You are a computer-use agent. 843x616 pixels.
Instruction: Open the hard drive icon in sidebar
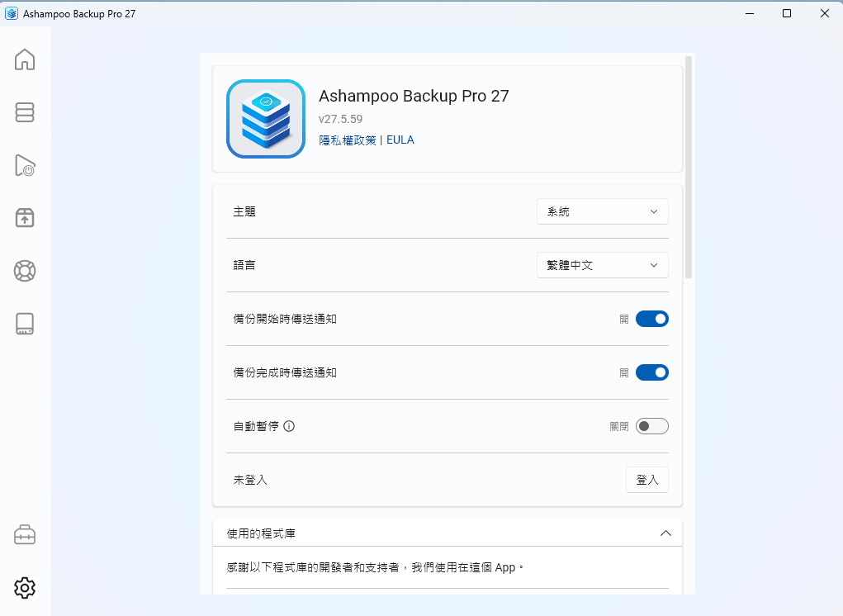25,324
